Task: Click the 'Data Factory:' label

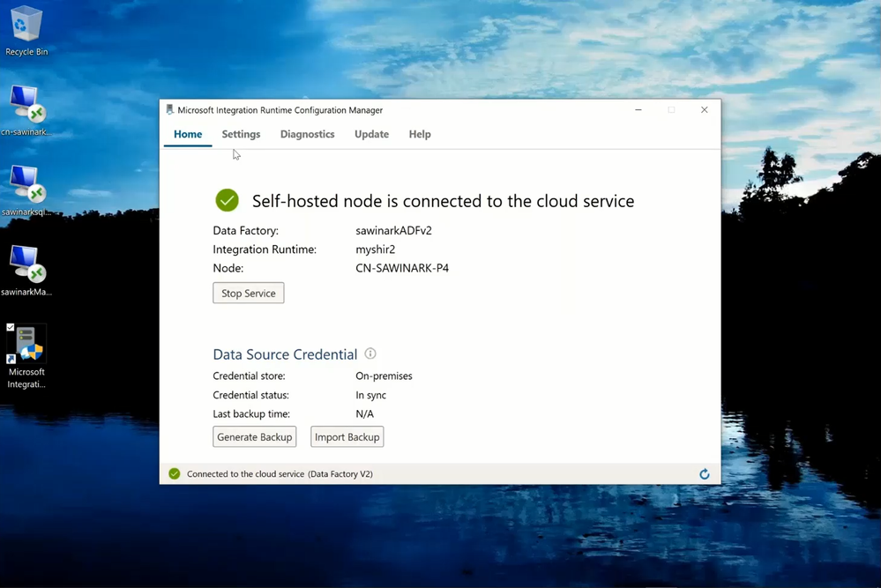Action: (x=245, y=230)
